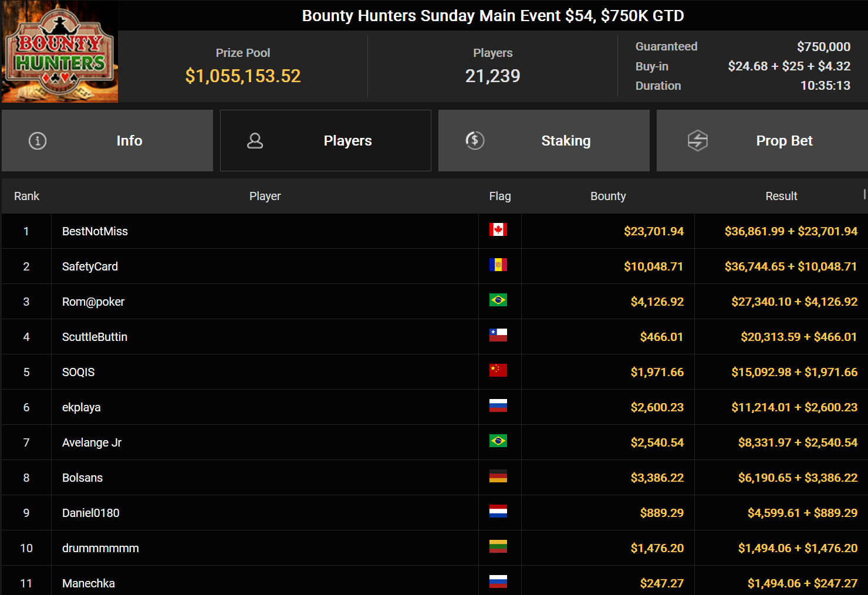Click bounty $466.01 in the Bounty column
Viewport: 868px width, 595px height.
(x=661, y=337)
